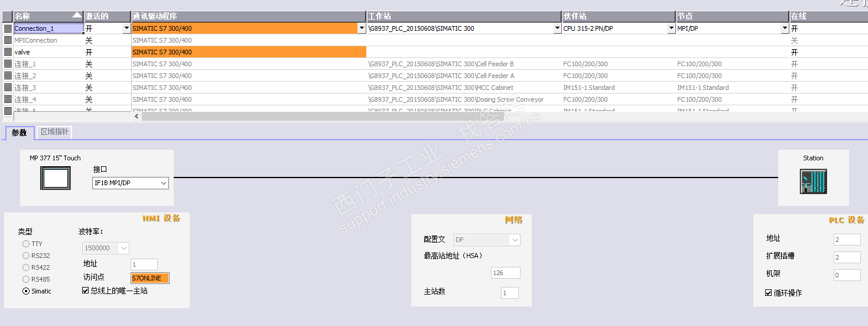868x326 pixels.
Task: Select row header icon for MPIConnection
Action: coord(8,40)
